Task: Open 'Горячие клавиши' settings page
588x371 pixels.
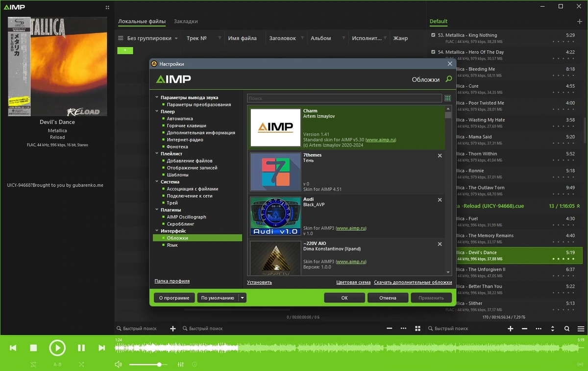Action: pos(187,126)
